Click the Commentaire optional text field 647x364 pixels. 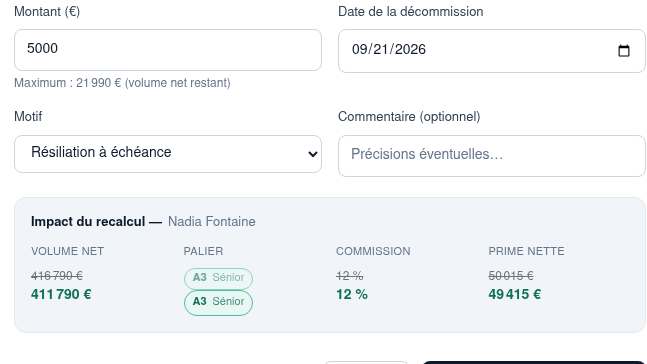(491, 156)
